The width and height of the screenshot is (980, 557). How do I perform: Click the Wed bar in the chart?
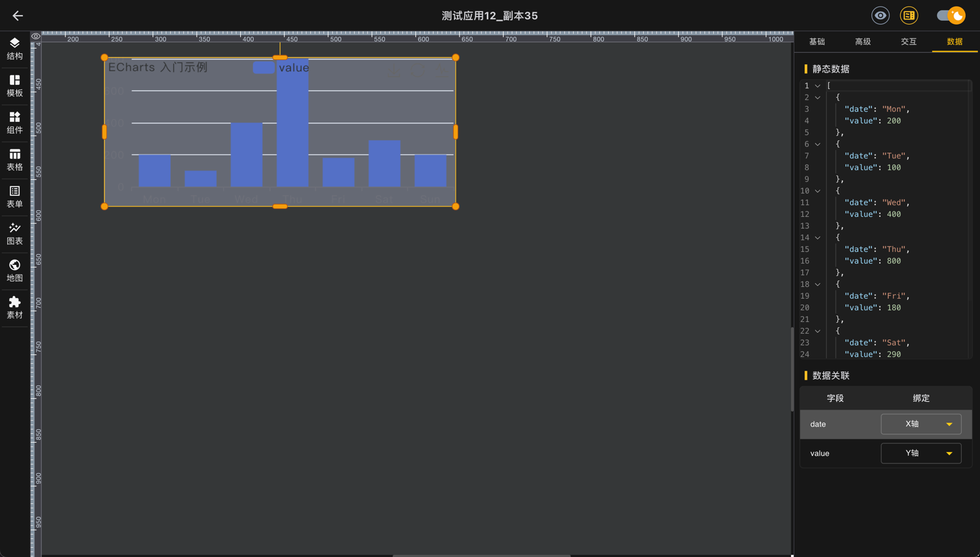pyautogui.click(x=247, y=155)
